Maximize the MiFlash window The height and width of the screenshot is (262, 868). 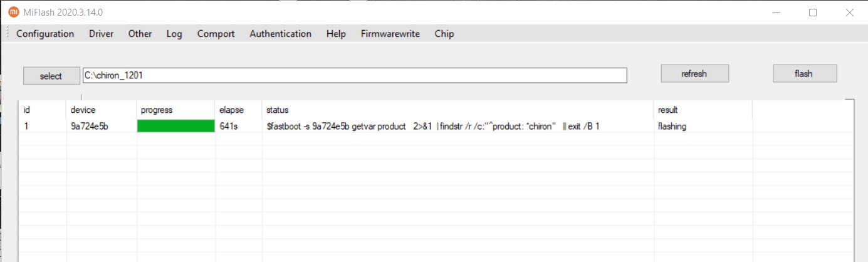[813, 12]
